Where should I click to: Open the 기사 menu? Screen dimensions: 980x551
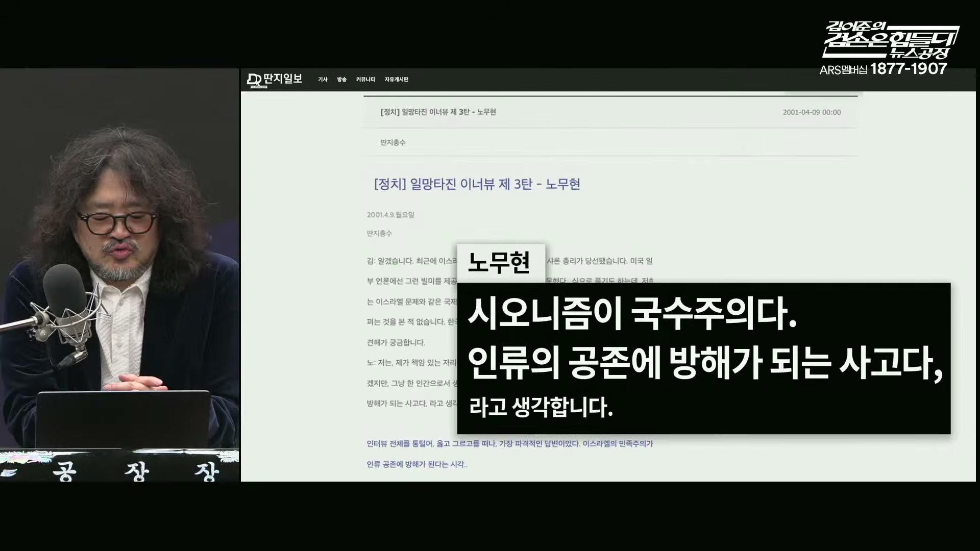point(323,80)
